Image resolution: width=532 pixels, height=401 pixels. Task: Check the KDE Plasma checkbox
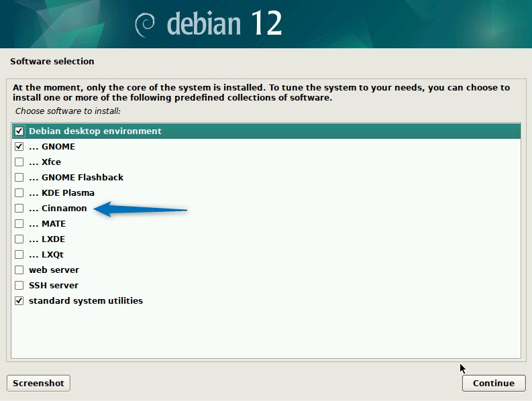19,192
